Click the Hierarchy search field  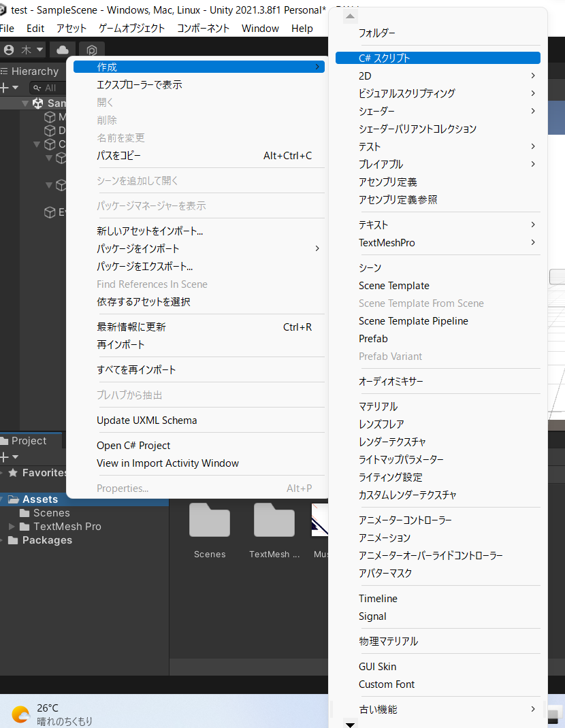47,87
